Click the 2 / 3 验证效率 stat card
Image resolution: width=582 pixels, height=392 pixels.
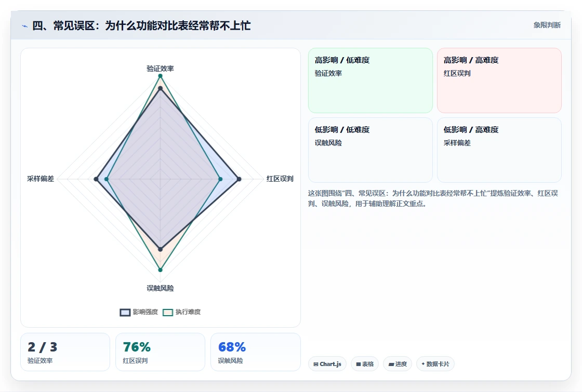coord(65,352)
